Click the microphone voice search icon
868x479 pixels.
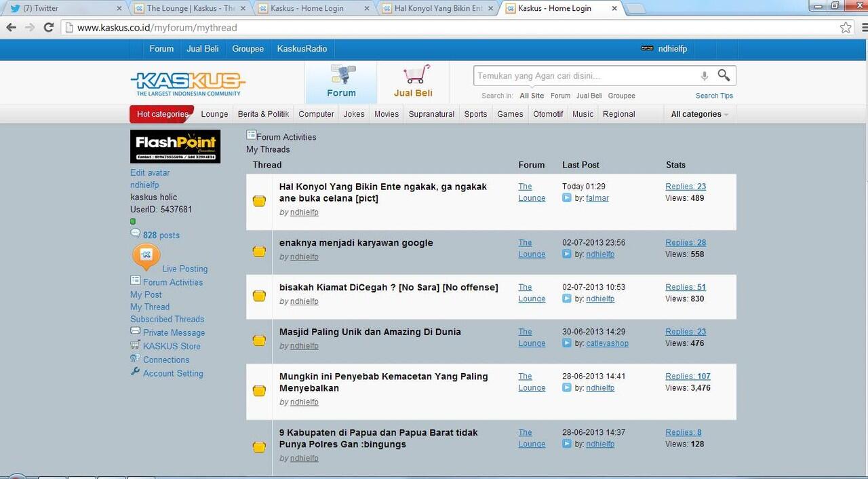705,76
